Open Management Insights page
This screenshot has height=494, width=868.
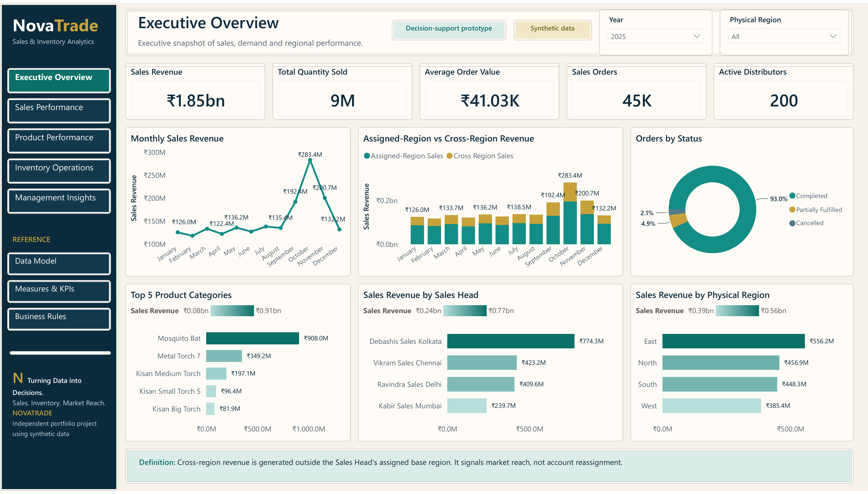[x=59, y=201]
